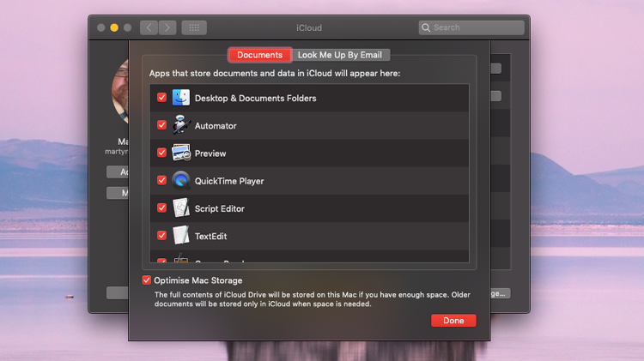
Task: Toggle the TextEdit checkbox
Action: pos(161,236)
